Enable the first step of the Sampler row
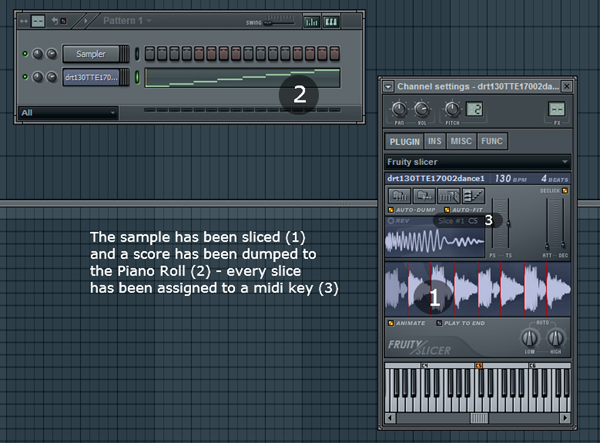This screenshot has height=443, width=600. pos(150,54)
